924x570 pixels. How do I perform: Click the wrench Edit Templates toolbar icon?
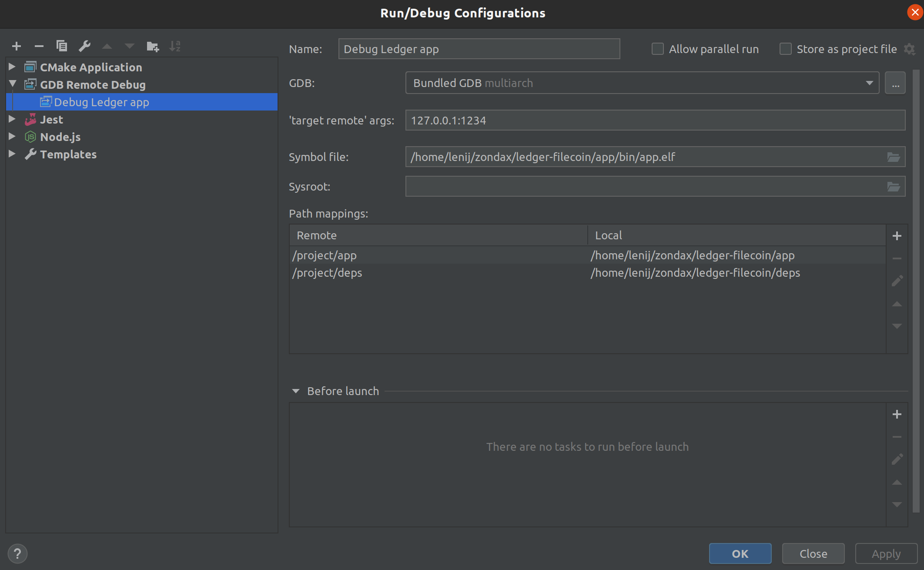(84, 46)
